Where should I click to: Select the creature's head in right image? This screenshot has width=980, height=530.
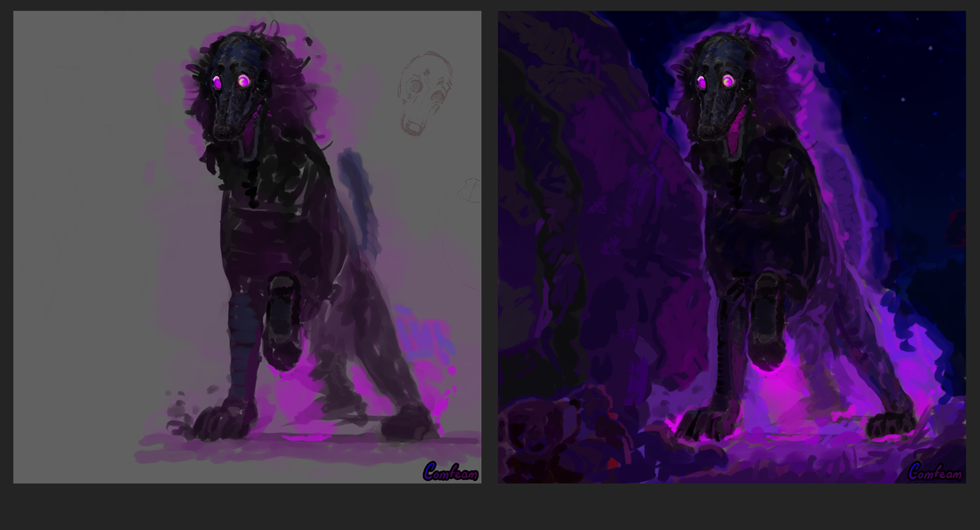(715, 89)
